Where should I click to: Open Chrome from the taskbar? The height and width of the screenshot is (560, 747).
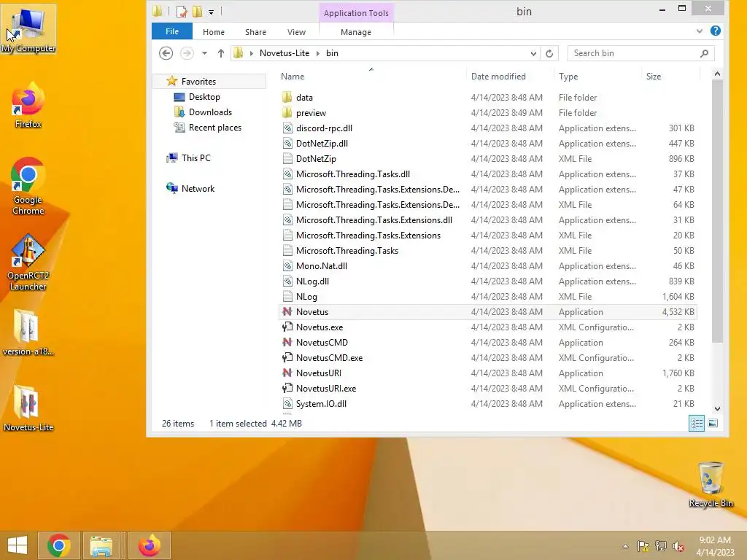[x=59, y=545]
